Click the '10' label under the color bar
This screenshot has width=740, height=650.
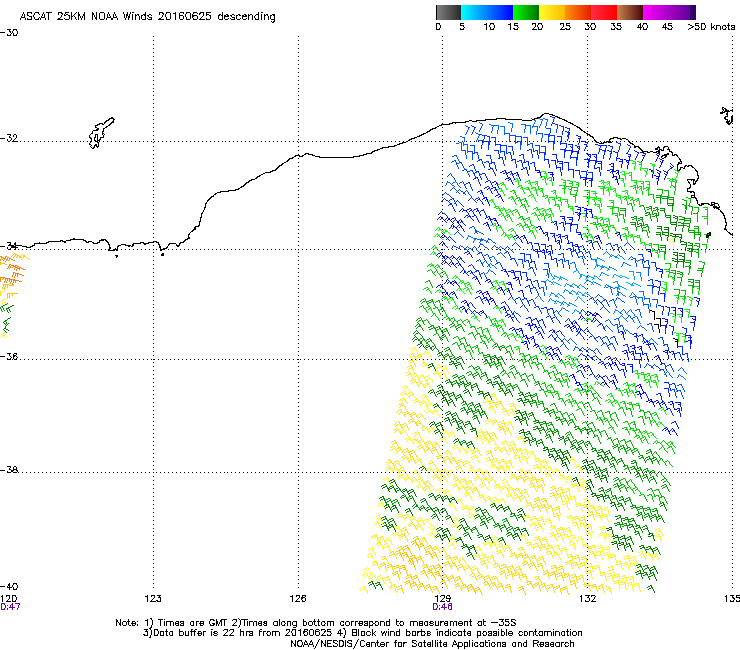click(489, 27)
